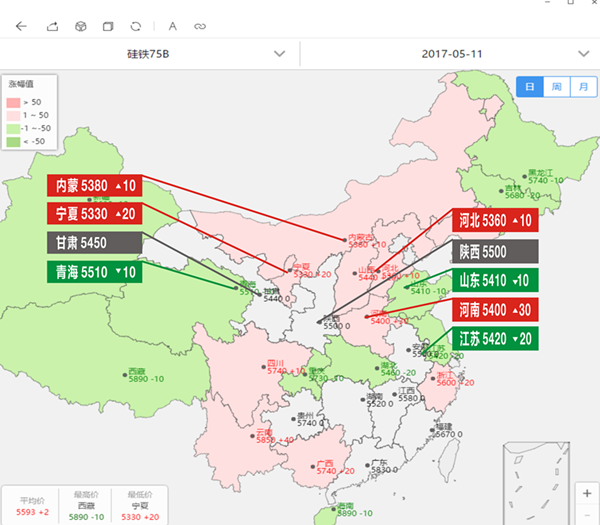Click the 涨幅值 legend title
Viewport: 600px width, 525px height.
pyautogui.click(x=21, y=84)
